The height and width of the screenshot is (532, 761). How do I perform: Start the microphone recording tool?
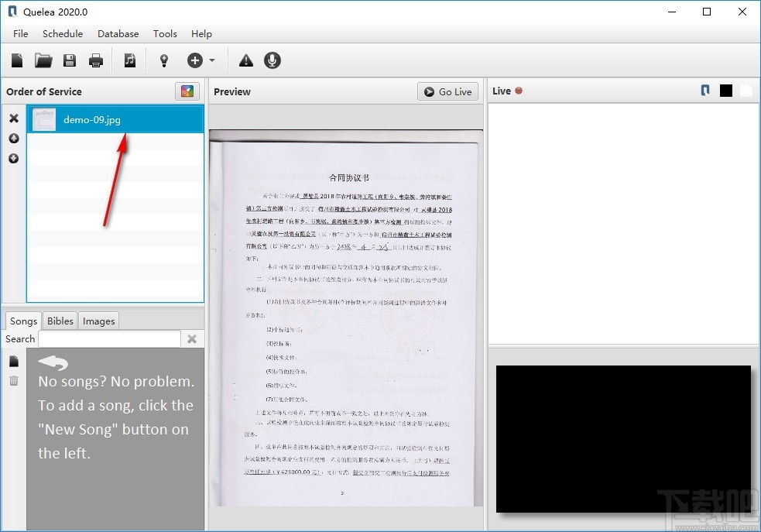click(272, 60)
